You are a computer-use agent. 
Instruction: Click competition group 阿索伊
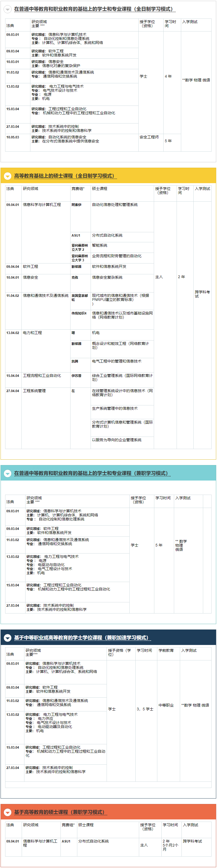coord(76,205)
